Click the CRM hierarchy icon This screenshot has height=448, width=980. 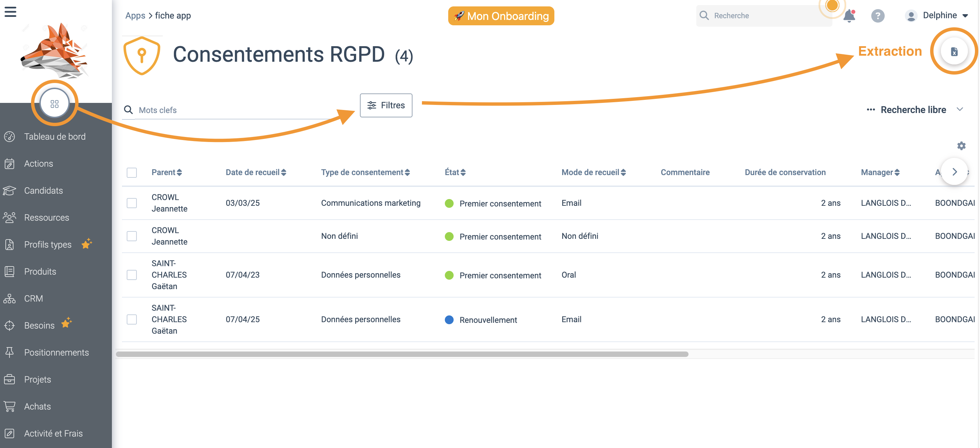click(9, 299)
